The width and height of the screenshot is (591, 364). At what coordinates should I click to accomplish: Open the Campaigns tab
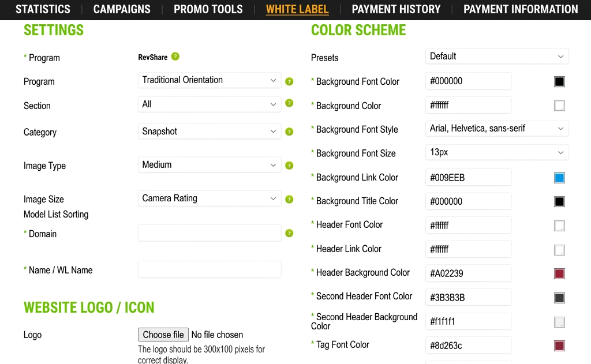point(122,9)
